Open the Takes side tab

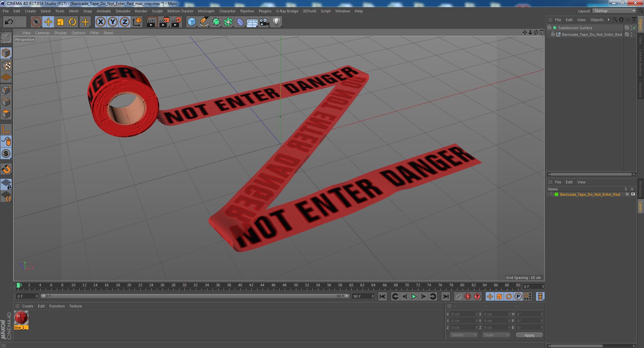coord(640,40)
